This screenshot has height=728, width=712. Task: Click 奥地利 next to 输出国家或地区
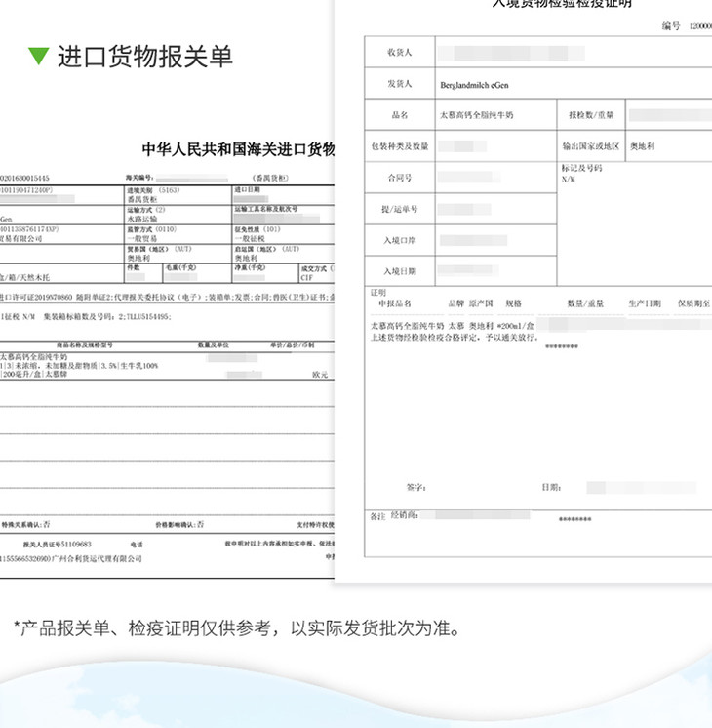(643, 146)
